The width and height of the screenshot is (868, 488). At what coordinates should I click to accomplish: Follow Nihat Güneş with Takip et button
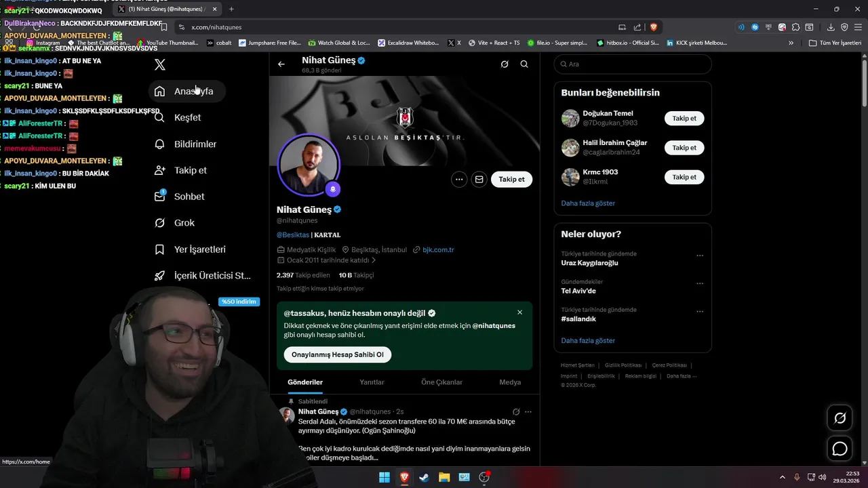pyautogui.click(x=511, y=180)
